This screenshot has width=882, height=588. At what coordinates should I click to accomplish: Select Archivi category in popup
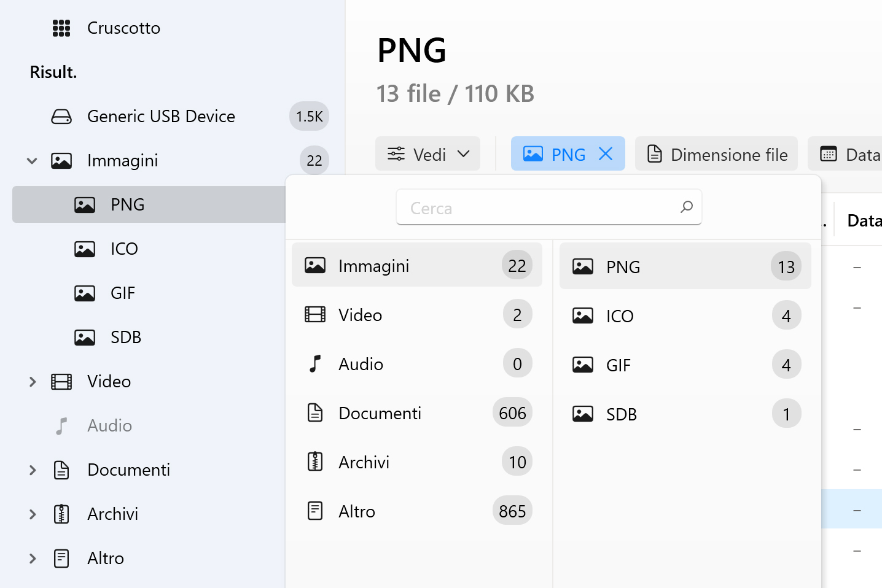click(x=417, y=462)
